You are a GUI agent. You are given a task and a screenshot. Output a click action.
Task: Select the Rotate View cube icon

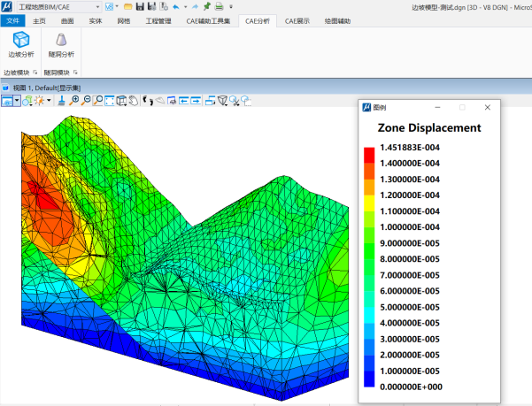121,101
